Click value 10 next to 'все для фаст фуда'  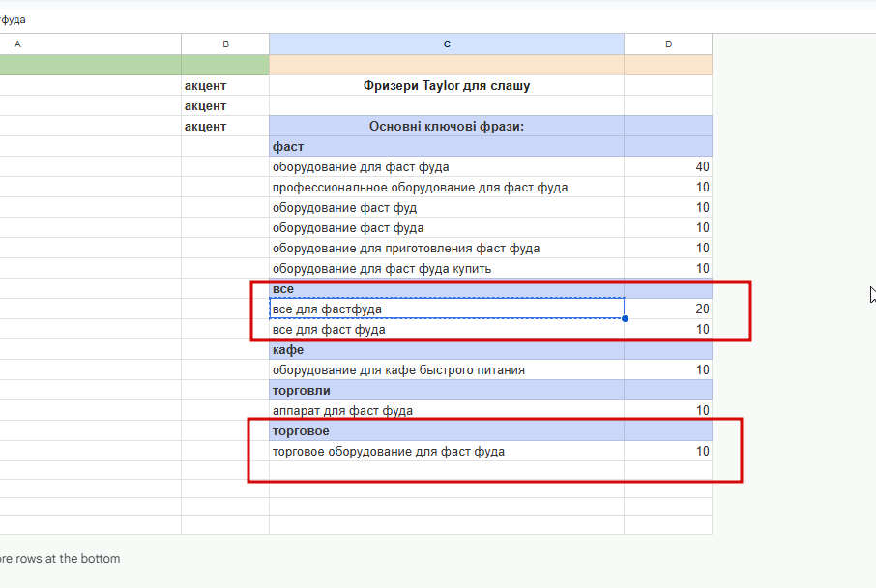pos(668,329)
